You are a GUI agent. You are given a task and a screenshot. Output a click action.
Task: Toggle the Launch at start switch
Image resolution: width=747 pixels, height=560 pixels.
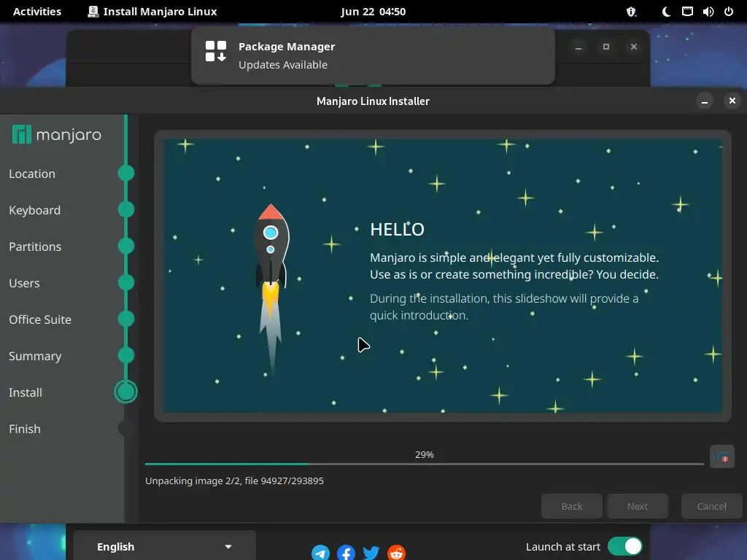point(625,546)
